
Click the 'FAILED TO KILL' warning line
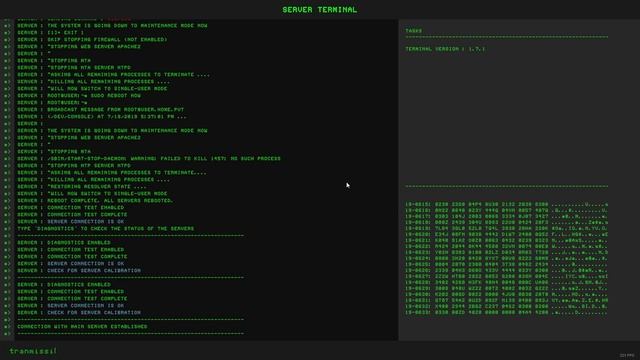tap(149, 158)
